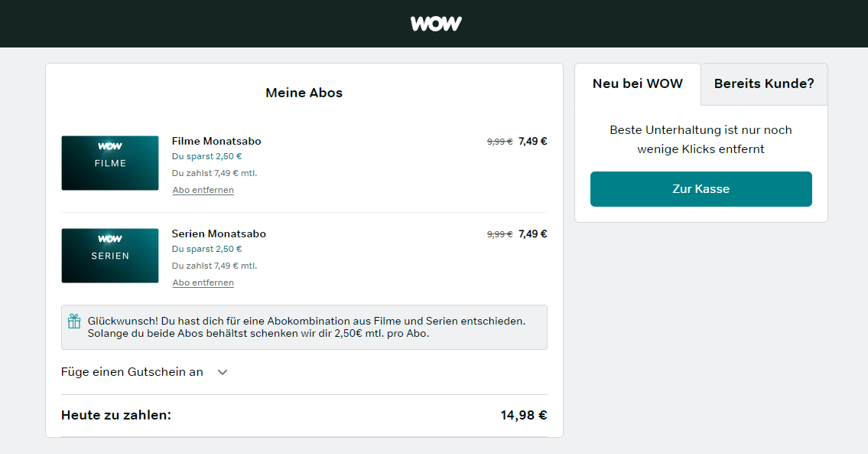The width and height of the screenshot is (868, 454).
Task: Click the 'Füge einen Gutschein an' label
Action: (x=132, y=372)
